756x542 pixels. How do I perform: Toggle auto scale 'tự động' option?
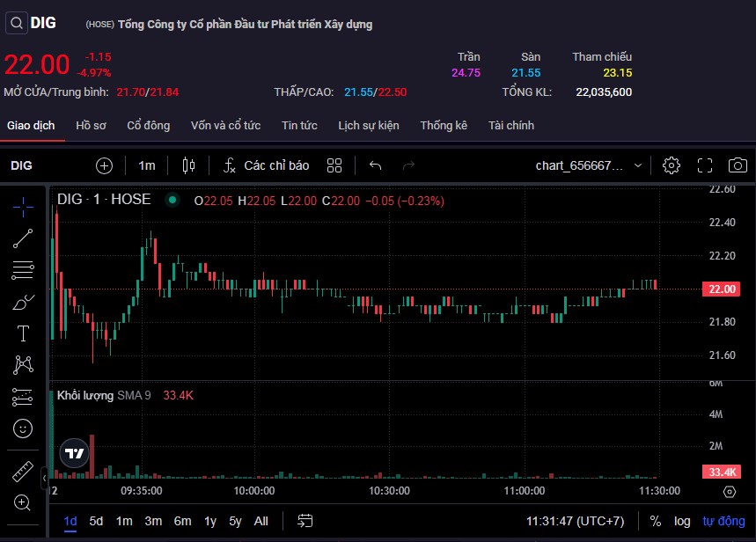coord(723,521)
